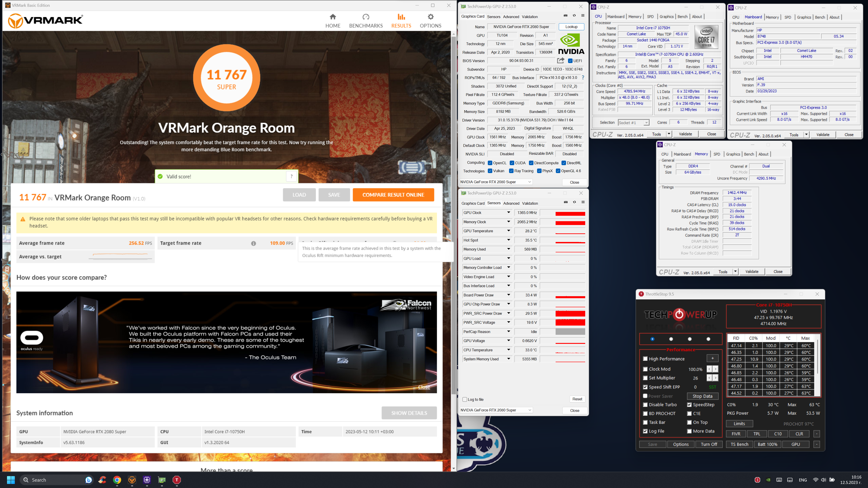
Task: Open PerfCap Reason sensor dropdown
Action: (509, 332)
